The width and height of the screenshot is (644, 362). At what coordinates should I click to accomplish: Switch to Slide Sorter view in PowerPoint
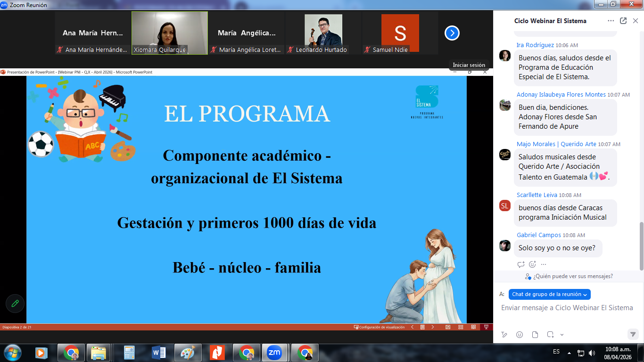[461, 327]
